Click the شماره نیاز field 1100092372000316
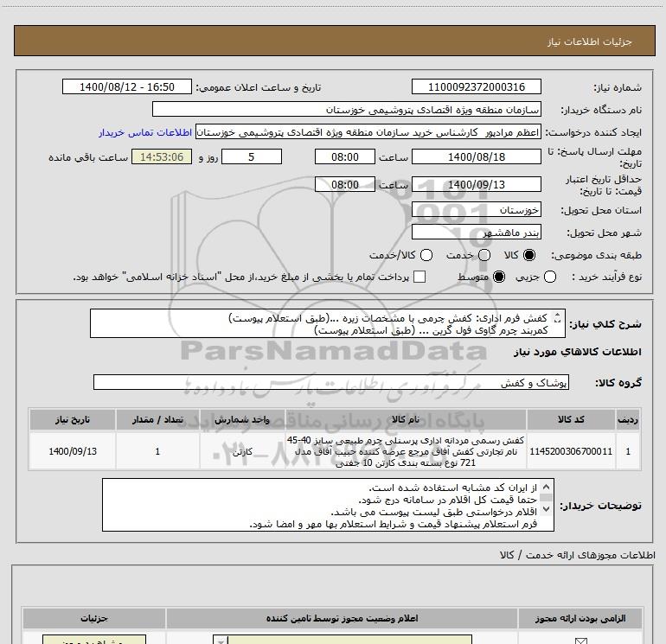 click(x=476, y=87)
